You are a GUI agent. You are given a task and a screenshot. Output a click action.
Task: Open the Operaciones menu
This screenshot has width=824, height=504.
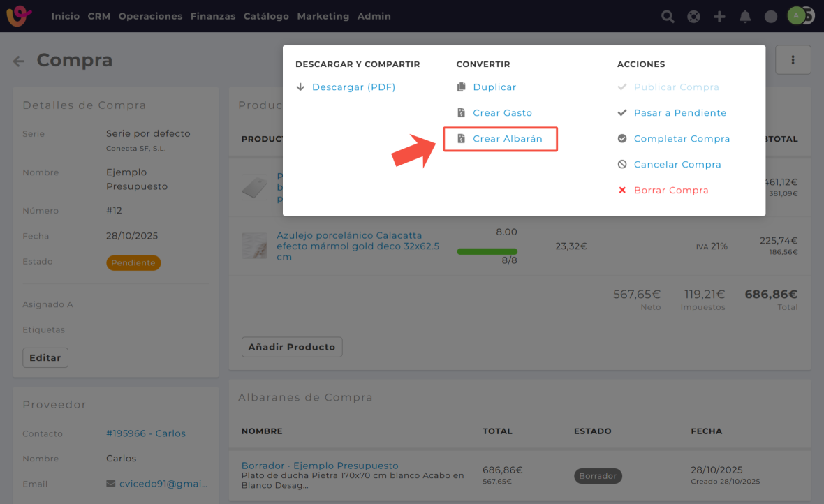[150, 16]
